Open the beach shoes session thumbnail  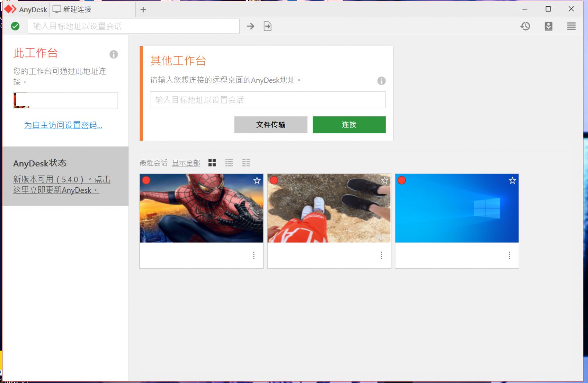click(x=329, y=208)
